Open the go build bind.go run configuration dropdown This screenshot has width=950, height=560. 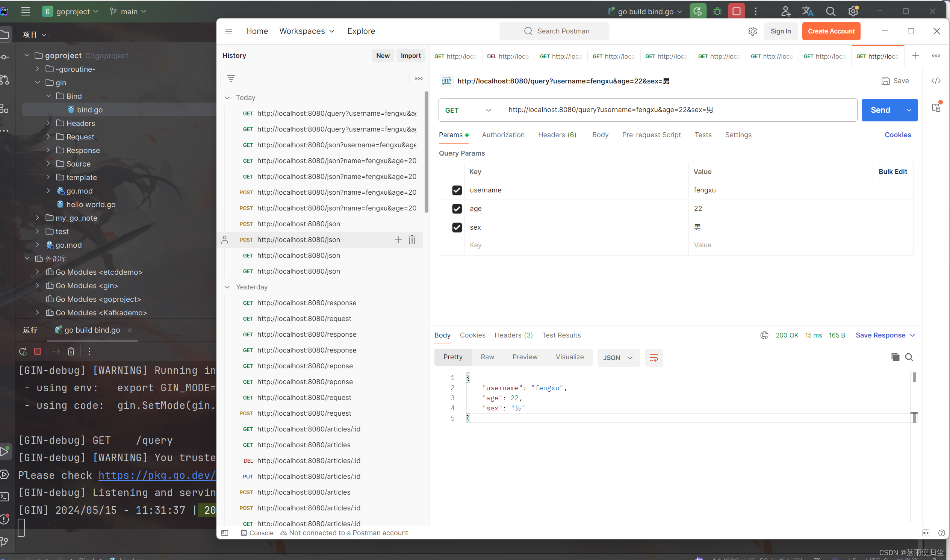click(x=645, y=11)
